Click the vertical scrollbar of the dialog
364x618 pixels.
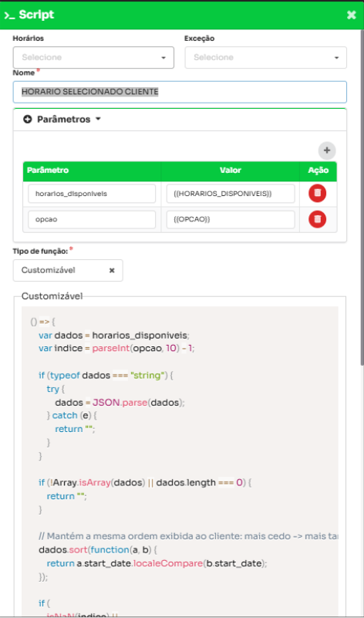[362, 197]
